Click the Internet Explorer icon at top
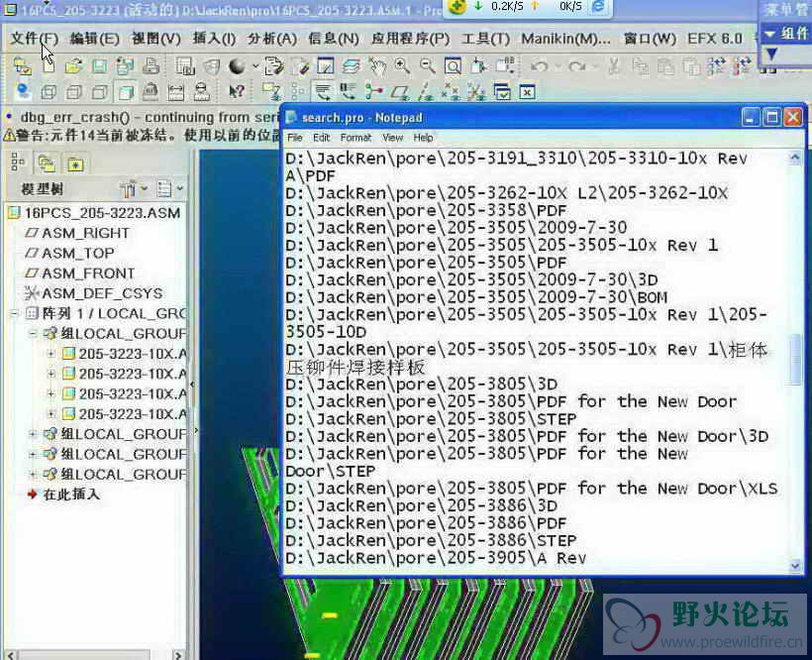 (x=598, y=6)
